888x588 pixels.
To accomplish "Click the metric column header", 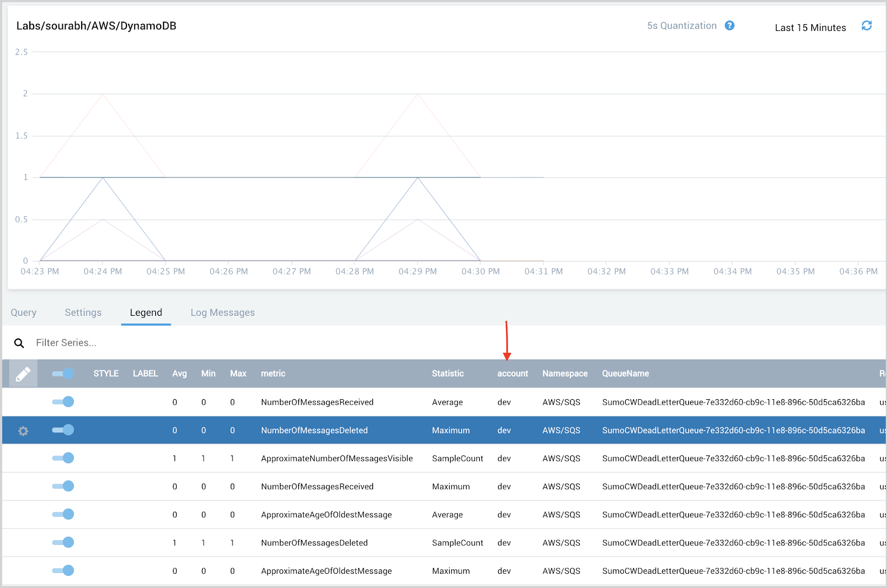I will tap(273, 373).
